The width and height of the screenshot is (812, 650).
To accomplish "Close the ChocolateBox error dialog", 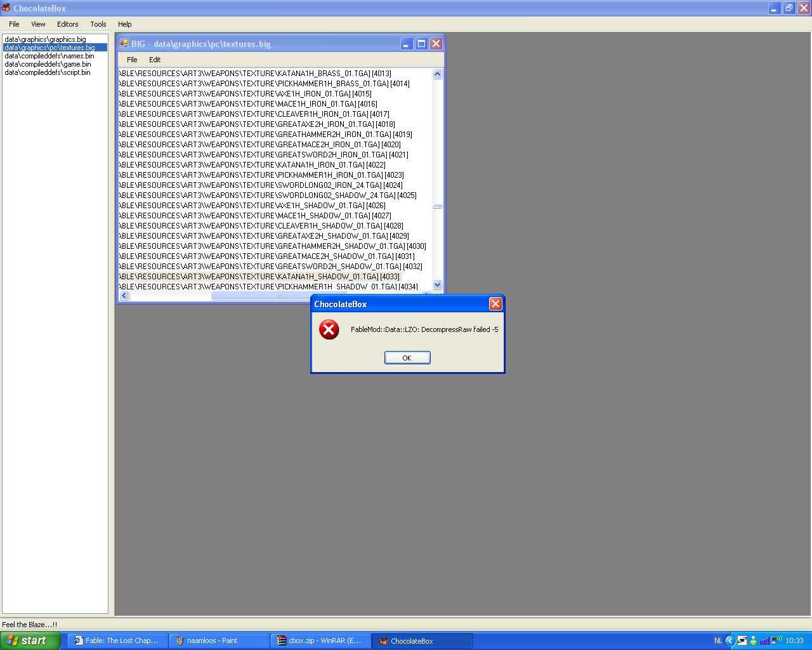I will pyautogui.click(x=495, y=304).
